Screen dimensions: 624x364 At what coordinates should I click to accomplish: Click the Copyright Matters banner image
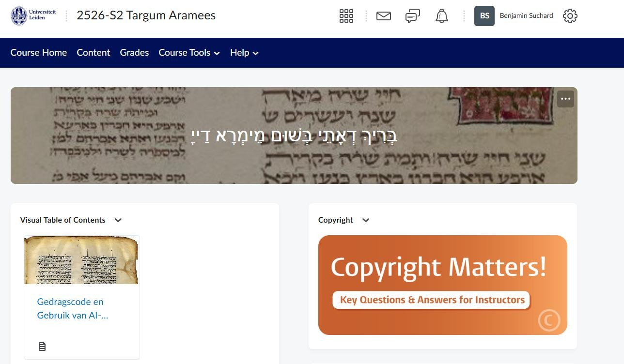443,285
